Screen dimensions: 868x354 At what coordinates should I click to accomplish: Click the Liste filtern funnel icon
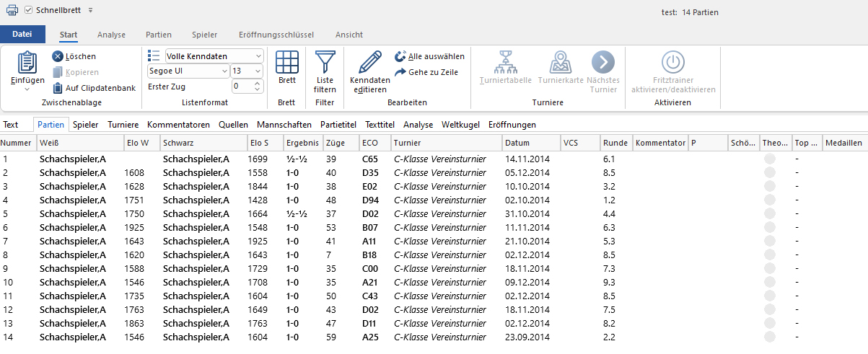pyautogui.click(x=325, y=63)
